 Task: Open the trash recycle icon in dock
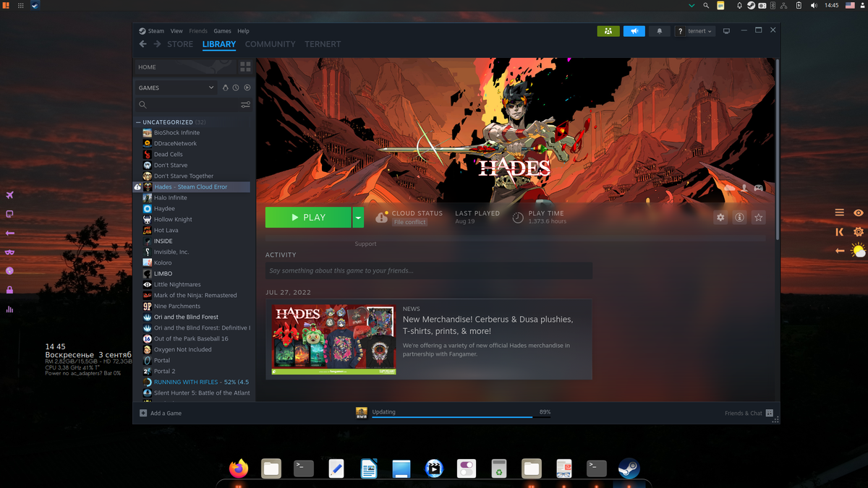click(498, 468)
